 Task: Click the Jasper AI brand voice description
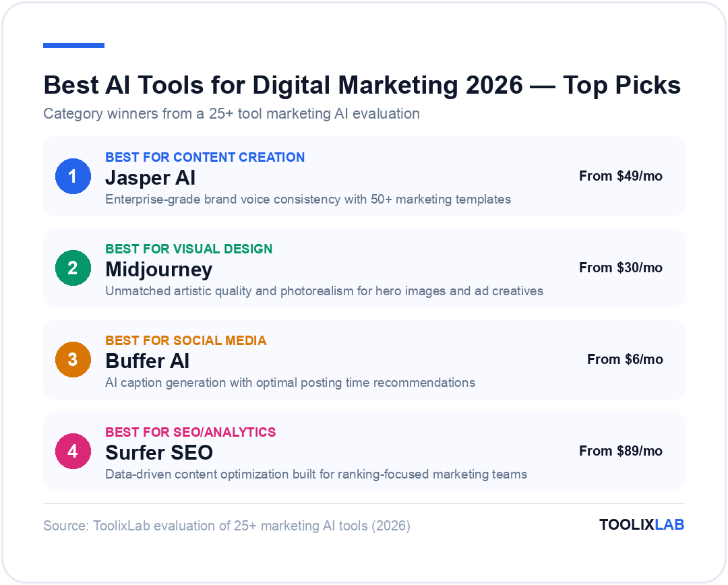308,199
